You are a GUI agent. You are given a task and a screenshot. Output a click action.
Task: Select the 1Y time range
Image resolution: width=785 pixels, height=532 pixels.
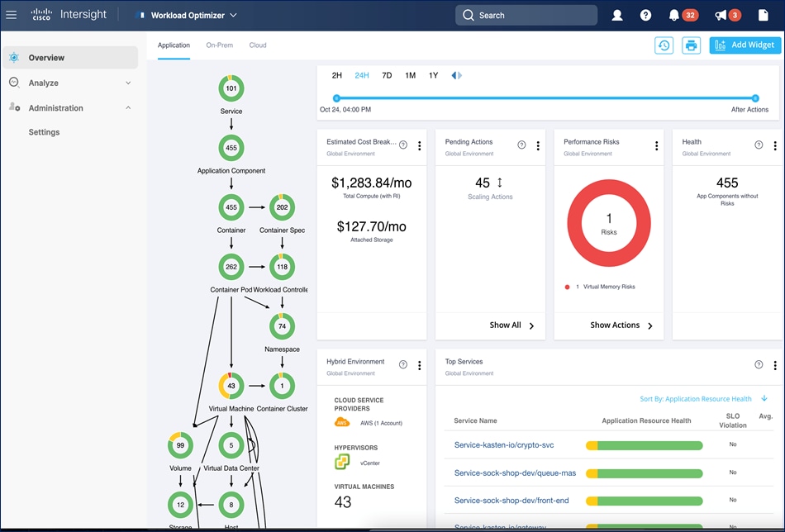point(433,74)
